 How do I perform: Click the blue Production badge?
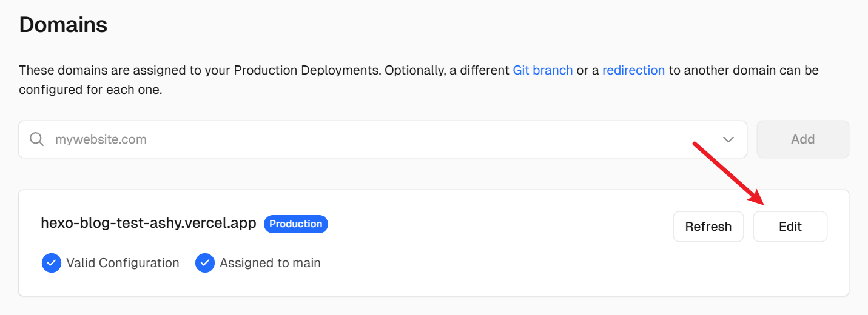[x=296, y=224]
